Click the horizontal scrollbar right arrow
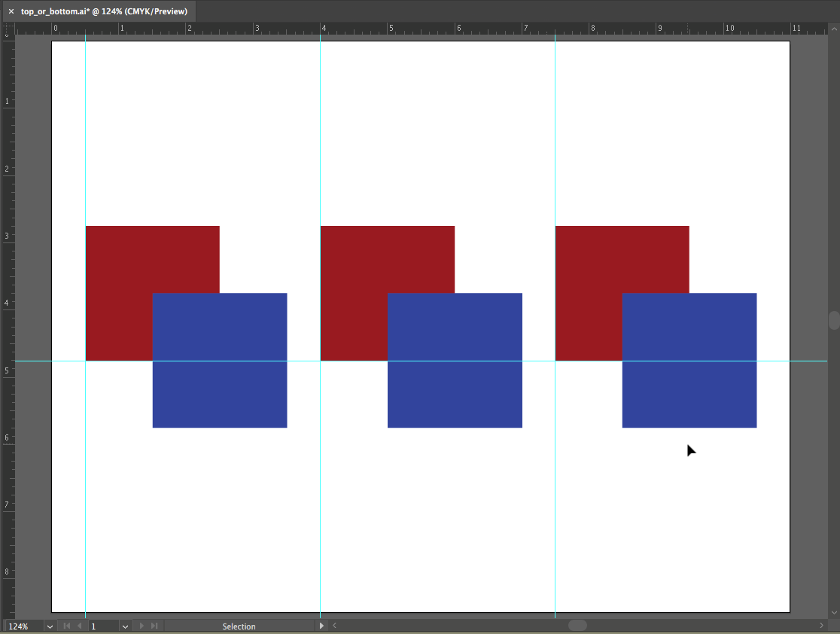 click(x=821, y=626)
